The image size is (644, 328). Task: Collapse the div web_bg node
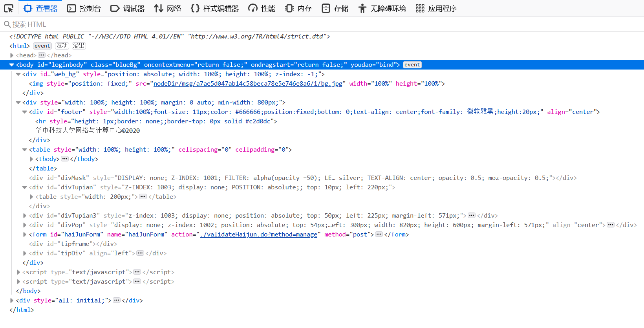(18, 74)
